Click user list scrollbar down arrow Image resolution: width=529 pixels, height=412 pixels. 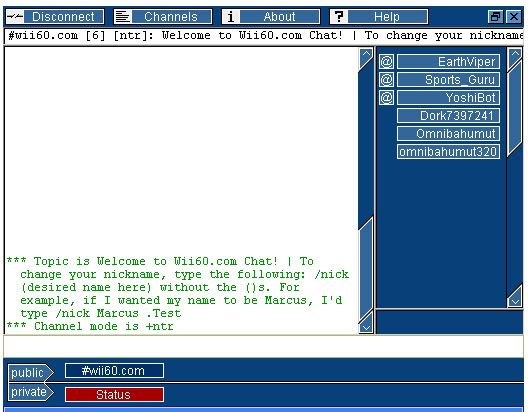pyautogui.click(x=515, y=297)
